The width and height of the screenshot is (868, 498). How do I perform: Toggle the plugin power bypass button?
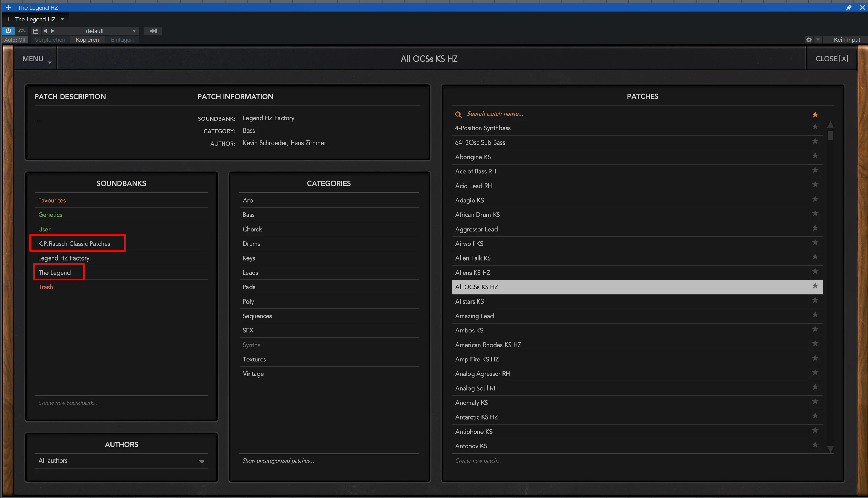point(8,31)
